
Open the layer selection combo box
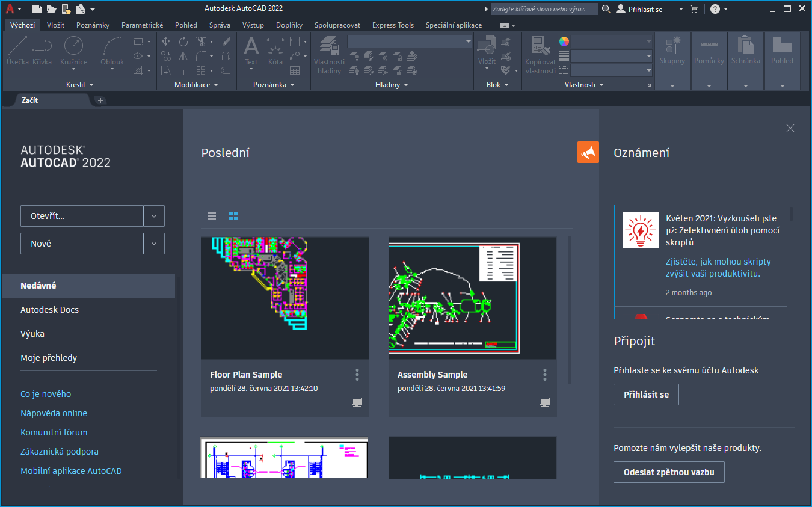click(410, 41)
